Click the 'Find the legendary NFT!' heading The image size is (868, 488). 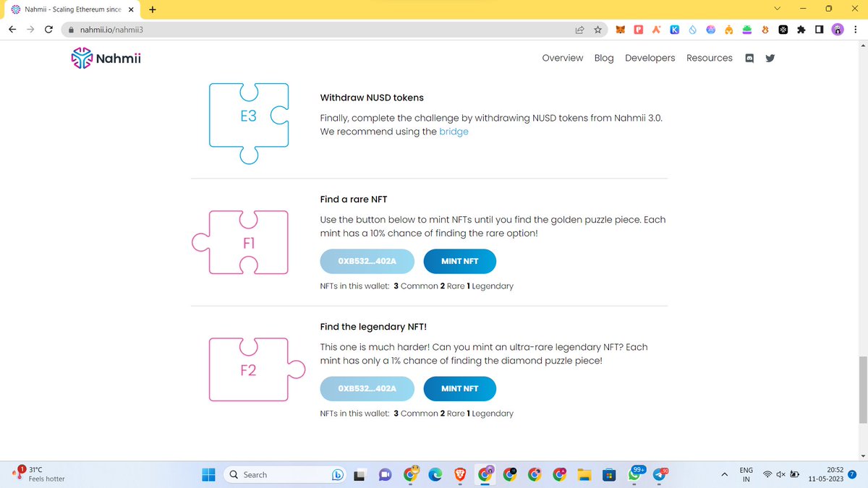[375, 326]
